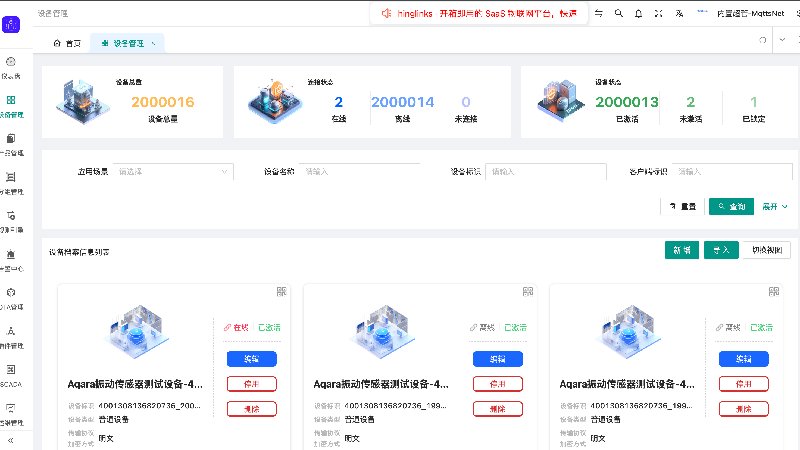Focus the client identifier input field
Viewport: 800px width, 450px height.
coord(732,171)
